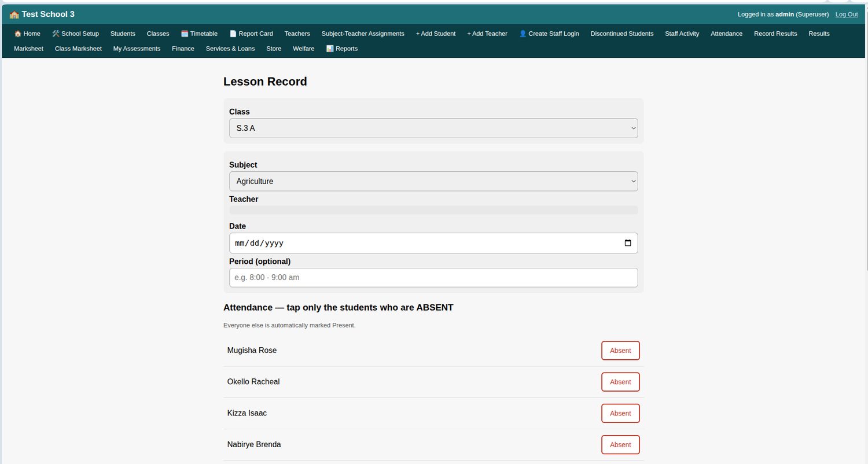This screenshot has height=464, width=868.
Task: Open My Assessments
Action: [137, 49]
